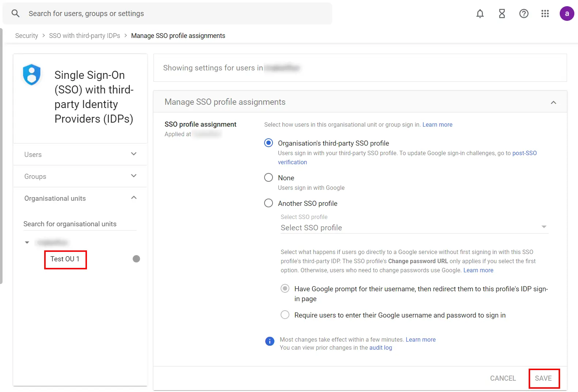The height and width of the screenshot is (392, 578).
Task: Click the CANCEL button
Action: [503, 378]
